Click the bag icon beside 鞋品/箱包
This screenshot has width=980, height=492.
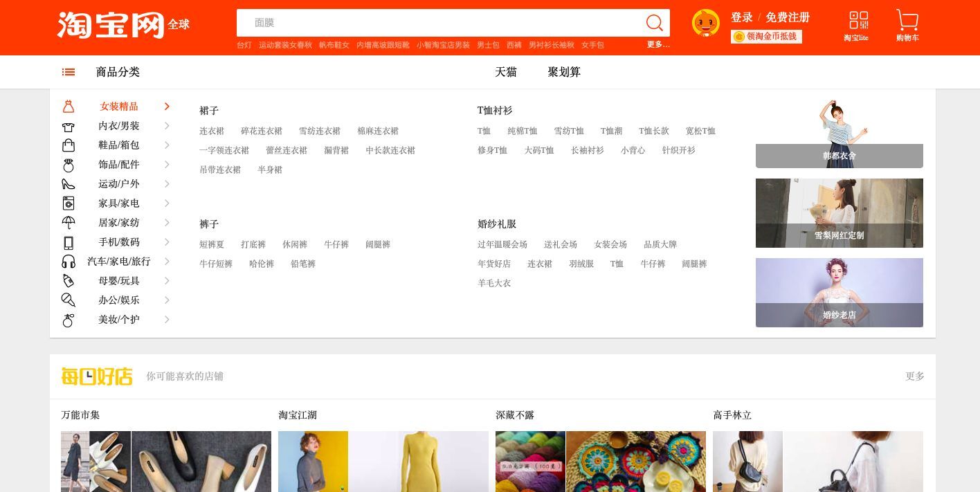(x=69, y=145)
